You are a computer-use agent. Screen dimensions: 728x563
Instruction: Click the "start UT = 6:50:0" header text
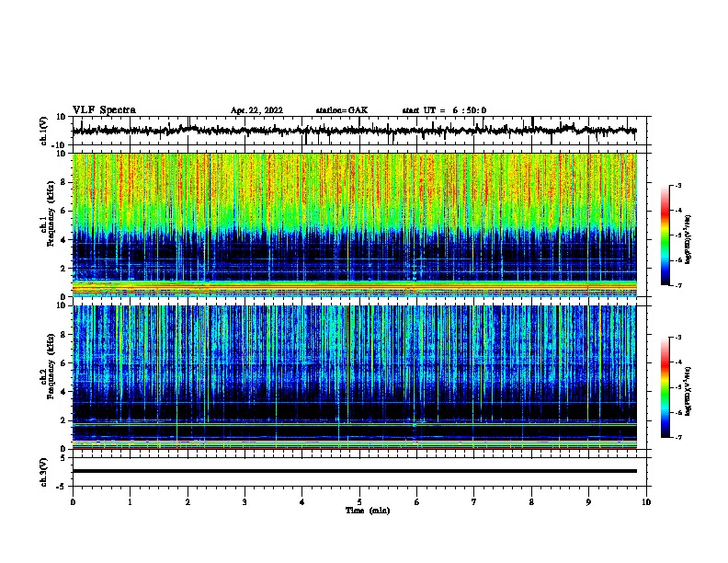click(x=444, y=110)
